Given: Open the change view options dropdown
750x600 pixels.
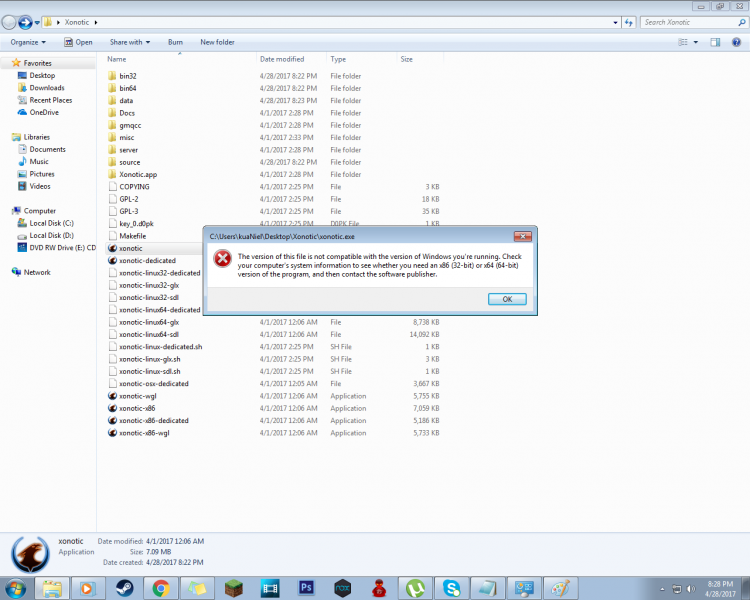Looking at the screenshot, I should [697, 42].
